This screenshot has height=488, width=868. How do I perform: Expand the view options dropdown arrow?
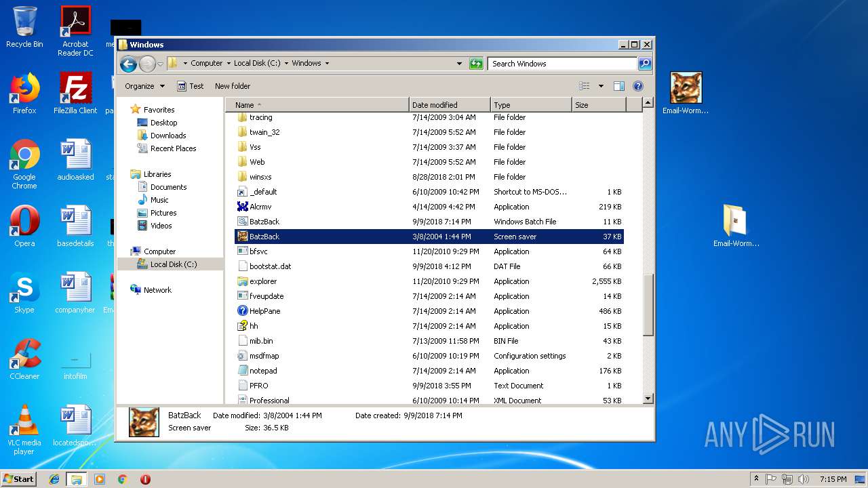click(x=601, y=86)
